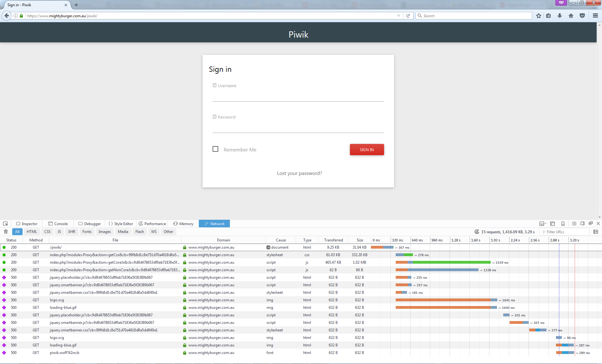Pick an element with the devtools picker icon

coord(5,224)
